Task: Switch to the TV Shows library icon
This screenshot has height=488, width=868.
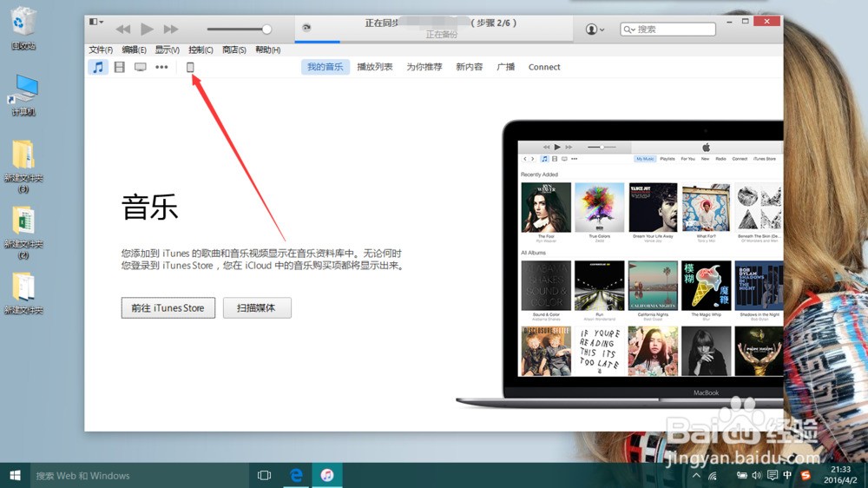Action: [140, 67]
